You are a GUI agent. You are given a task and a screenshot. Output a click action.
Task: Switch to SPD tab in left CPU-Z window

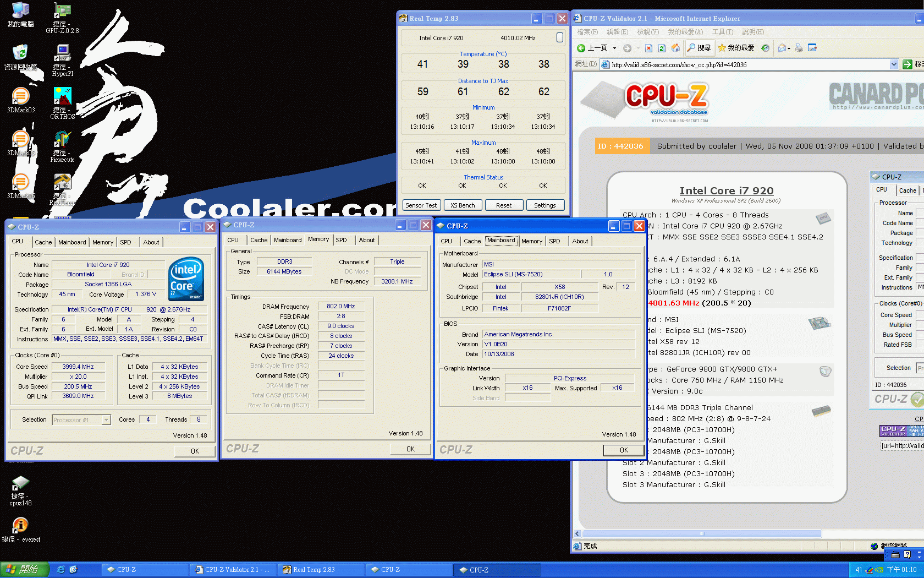pyautogui.click(x=125, y=242)
